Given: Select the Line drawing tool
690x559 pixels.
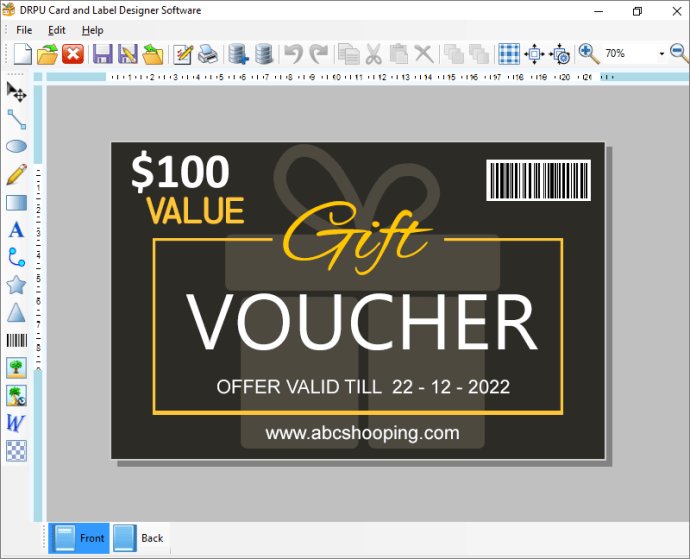Looking at the screenshot, I should click(x=16, y=119).
